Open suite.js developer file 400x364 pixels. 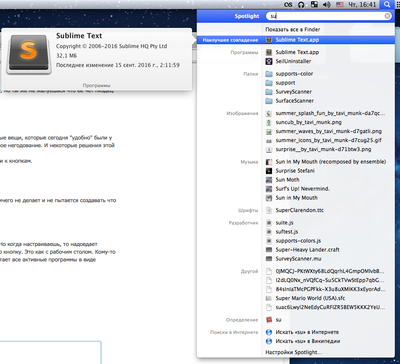(x=284, y=223)
